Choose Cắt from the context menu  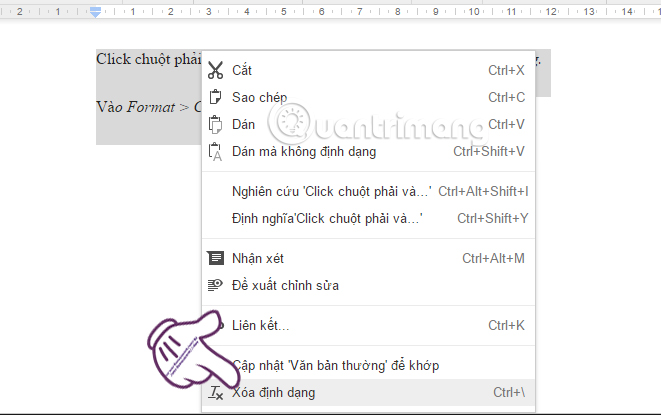368,70
